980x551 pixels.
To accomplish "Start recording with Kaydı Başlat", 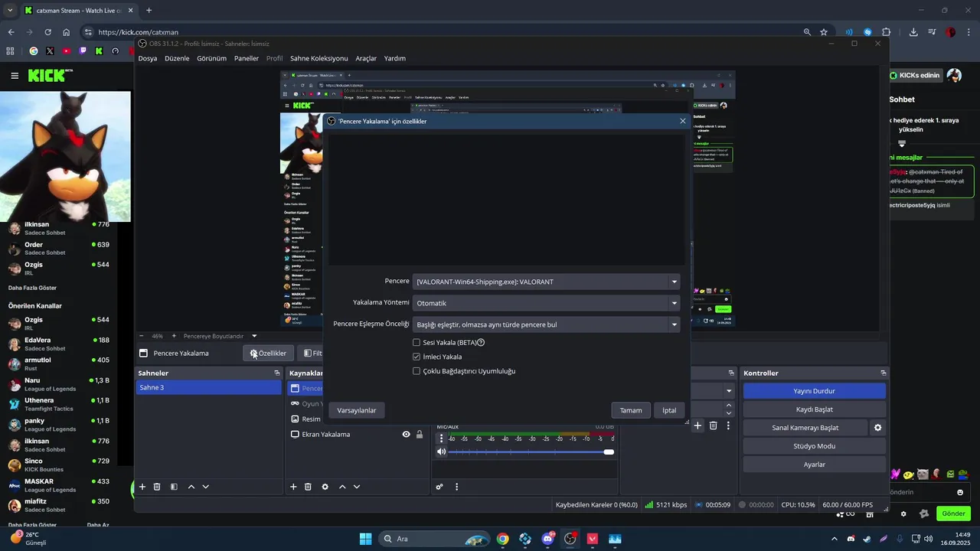I will (814, 409).
